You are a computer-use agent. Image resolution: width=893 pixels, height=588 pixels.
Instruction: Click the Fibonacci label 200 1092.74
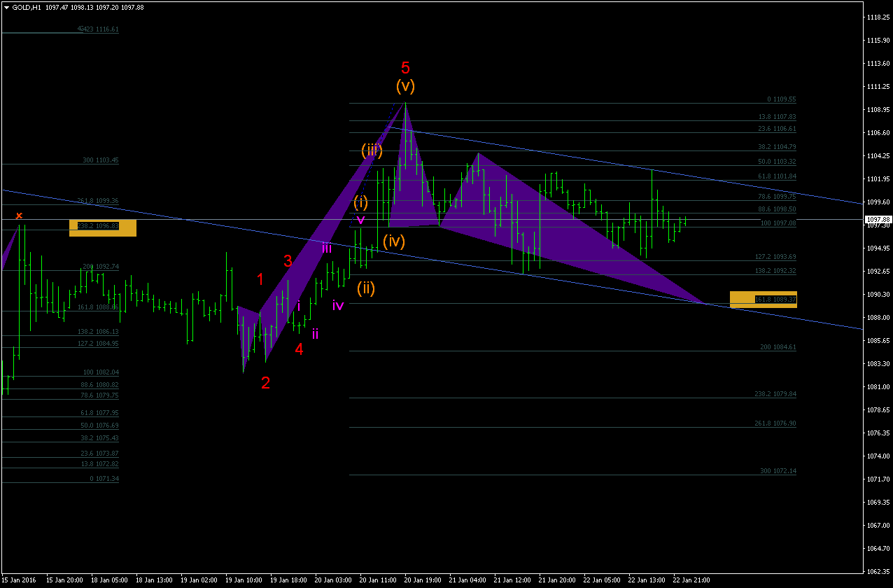point(101,267)
